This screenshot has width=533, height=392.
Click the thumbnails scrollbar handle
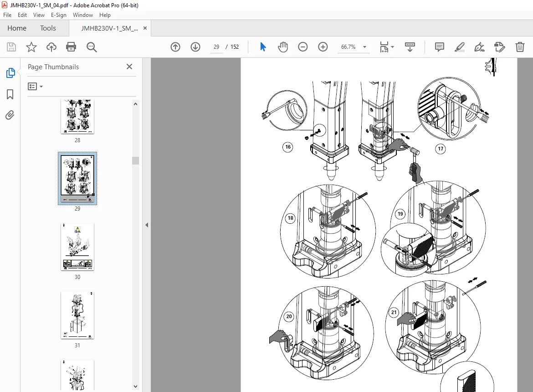click(x=136, y=160)
